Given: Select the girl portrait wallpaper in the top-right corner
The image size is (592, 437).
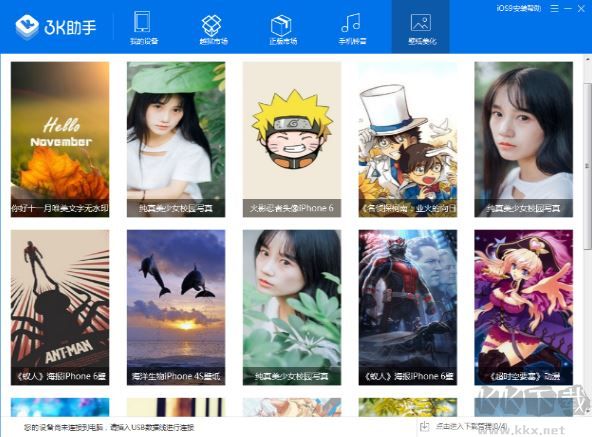Looking at the screenshot, I should pyautogui.click(x=524, y=139).
